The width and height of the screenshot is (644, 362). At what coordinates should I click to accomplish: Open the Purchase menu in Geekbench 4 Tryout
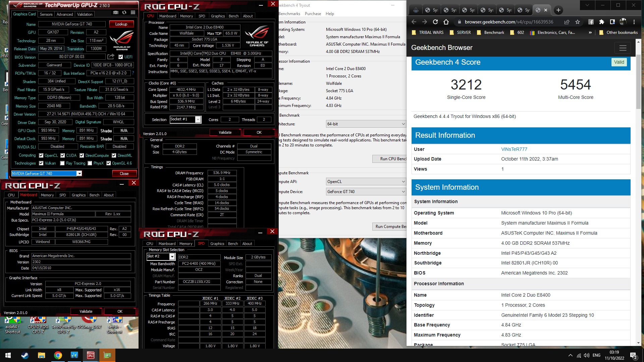tap(313, 14)
